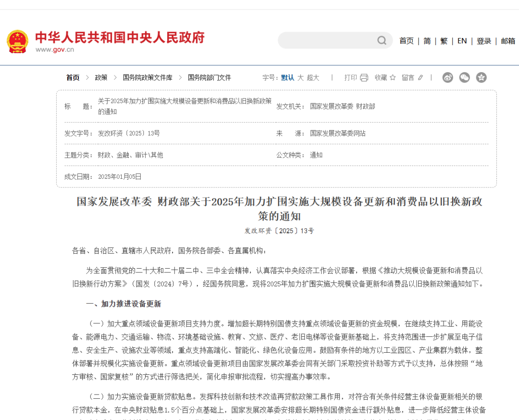Click the leave-message pencil icon

pos(420,77)
